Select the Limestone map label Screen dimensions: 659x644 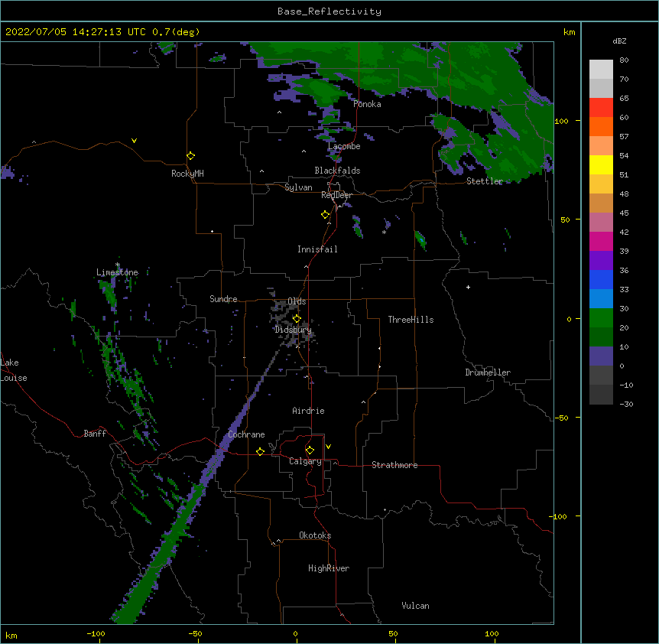[117, 272]
